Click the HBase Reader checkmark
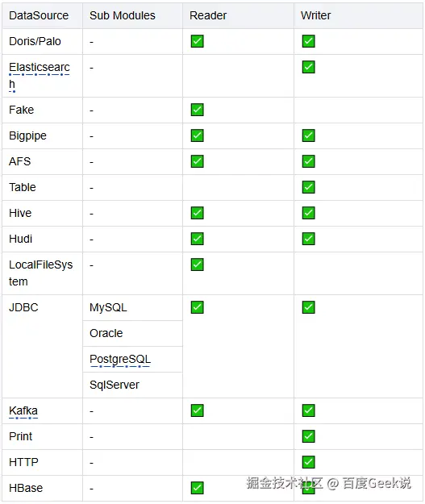This screenshot has width=425, height=504. 197,488
